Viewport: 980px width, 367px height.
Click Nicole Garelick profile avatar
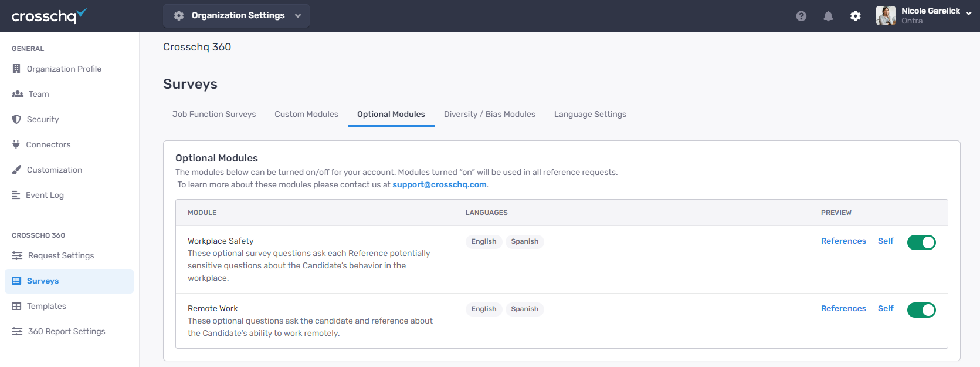886,15
